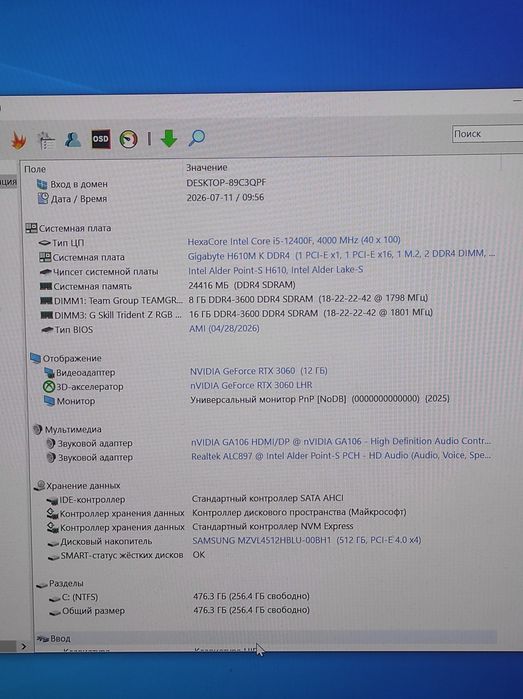Click the green download arrow icon

click(169, 138)
